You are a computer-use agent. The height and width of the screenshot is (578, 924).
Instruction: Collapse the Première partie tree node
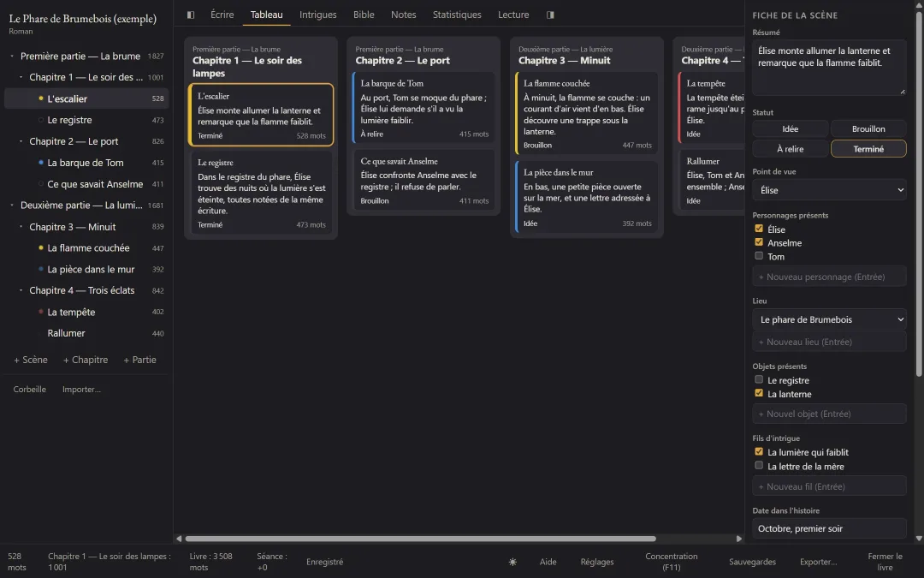[x=12, y=56]
